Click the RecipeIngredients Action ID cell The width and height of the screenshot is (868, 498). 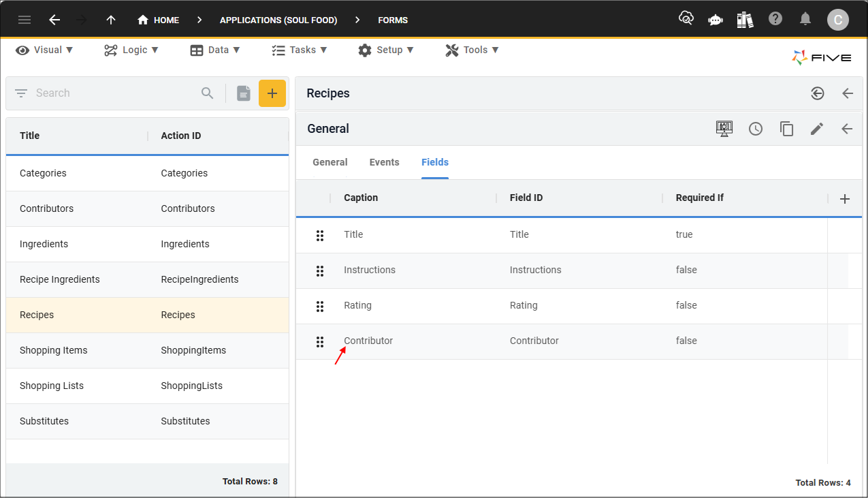tap(199, 279)
